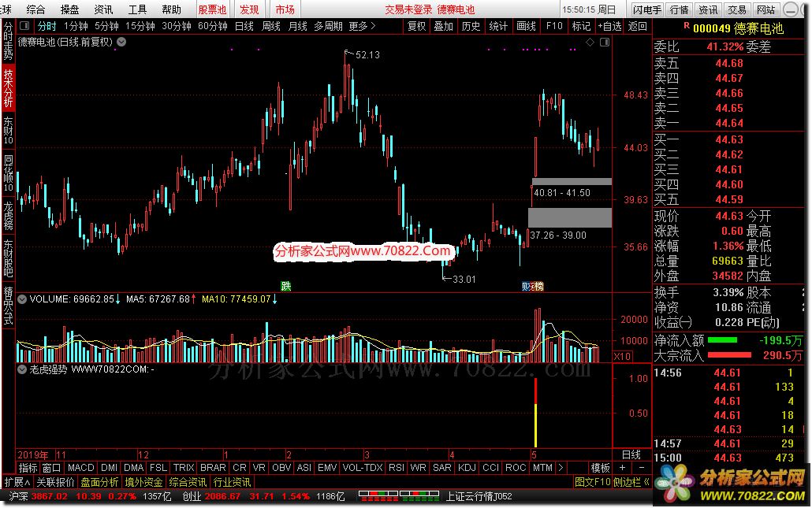
Task: Collapse the 侧边栏 sidebar
Action: [x=631, y=482]
